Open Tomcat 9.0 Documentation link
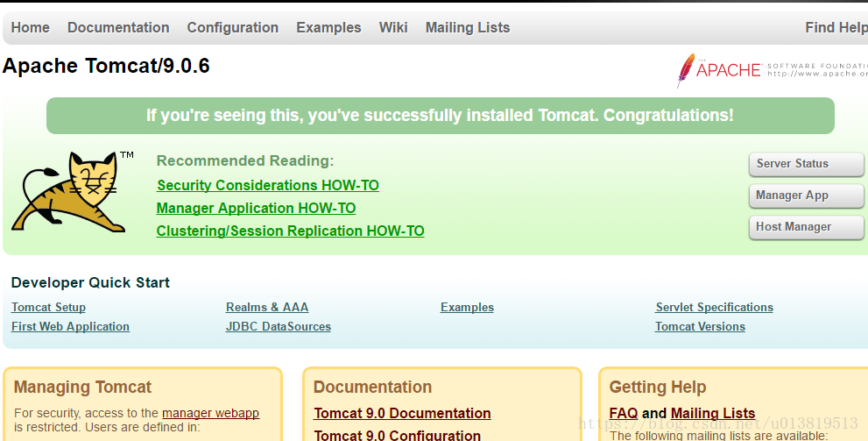Screen dimensions: 868x441 pos(402,413)
